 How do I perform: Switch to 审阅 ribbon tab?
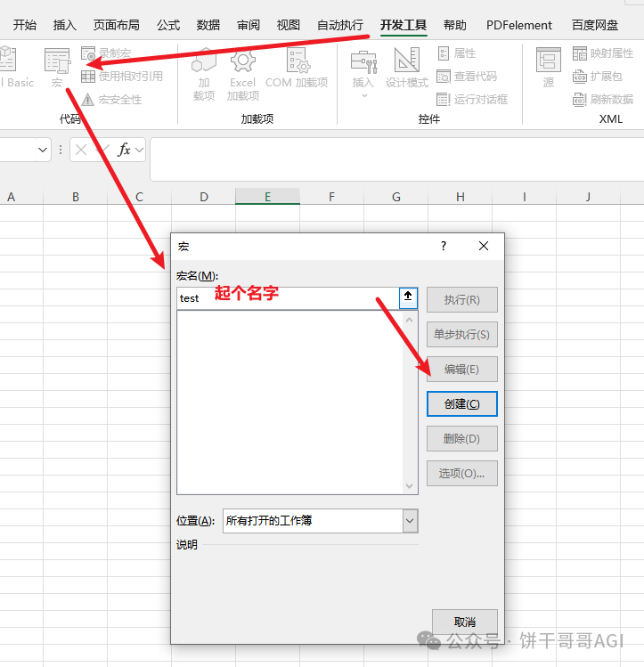point(249,25)
